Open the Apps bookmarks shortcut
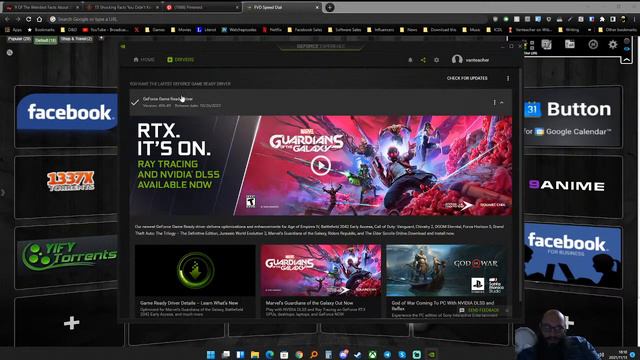Screen dimensions: 640x360 coord(13,30)
